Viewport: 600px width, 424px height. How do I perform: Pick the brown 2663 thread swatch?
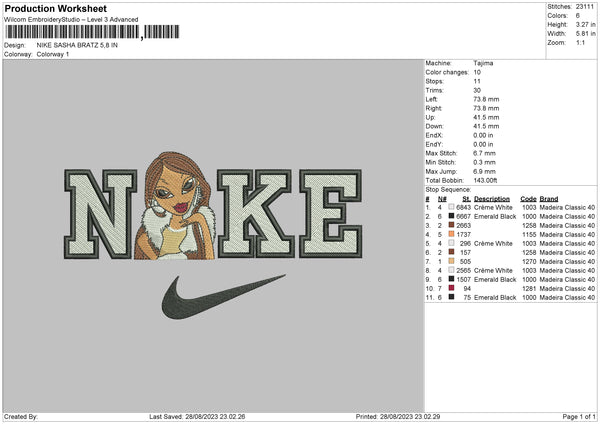click(452, 225)
